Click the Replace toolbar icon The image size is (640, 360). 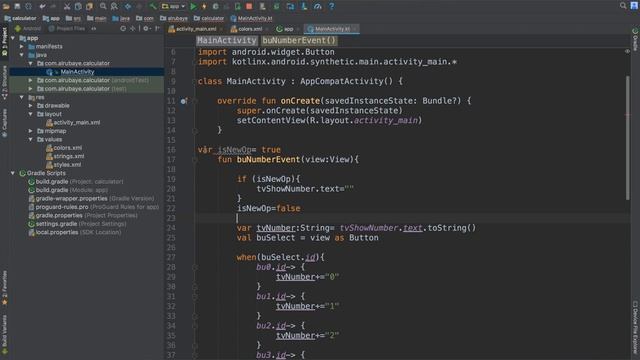[x=114, y=6]
